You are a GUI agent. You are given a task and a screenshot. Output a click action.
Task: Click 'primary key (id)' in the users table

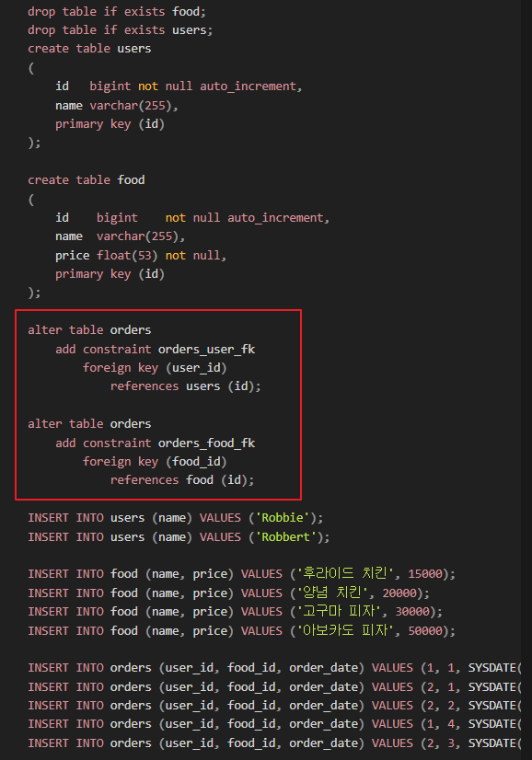110,124
